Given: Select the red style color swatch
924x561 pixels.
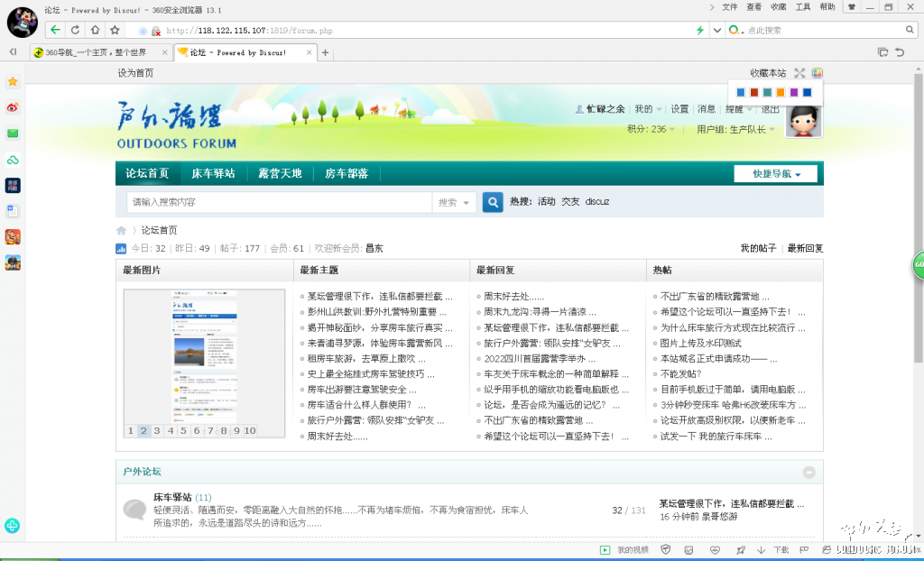Looking at the screenshot, I should (x=753, y=93).
